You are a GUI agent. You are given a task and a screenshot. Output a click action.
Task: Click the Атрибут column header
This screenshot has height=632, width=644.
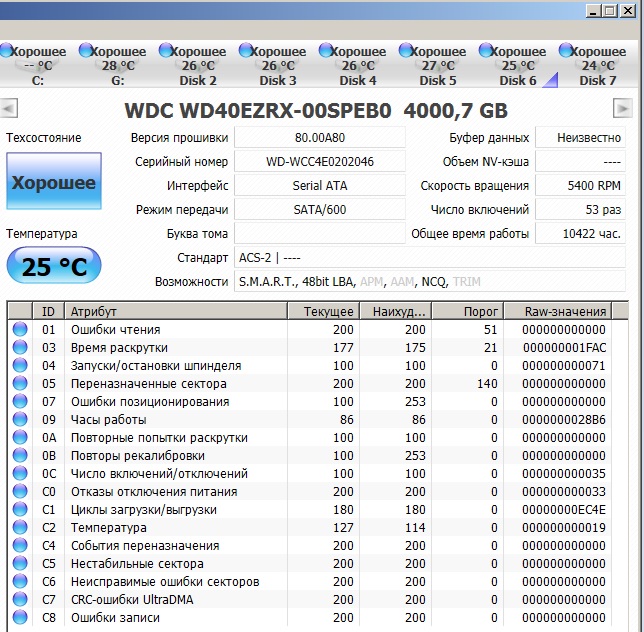coord(175,312)
